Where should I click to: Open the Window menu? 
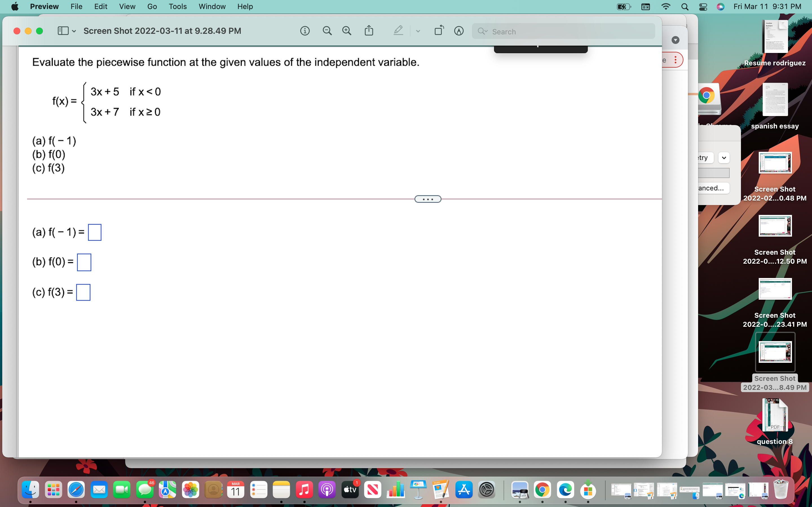(212, 6)
